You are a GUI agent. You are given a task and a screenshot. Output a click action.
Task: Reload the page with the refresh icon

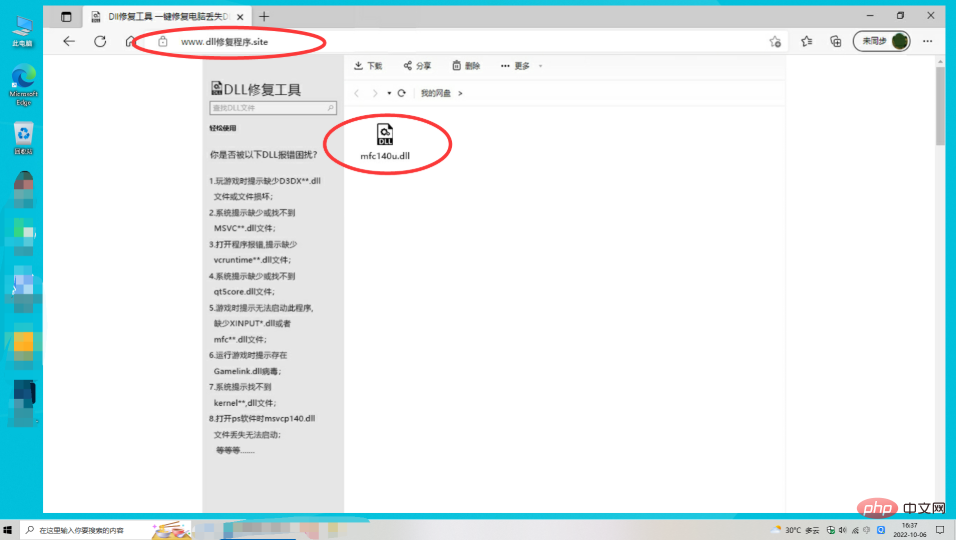(x=100, y=41)
